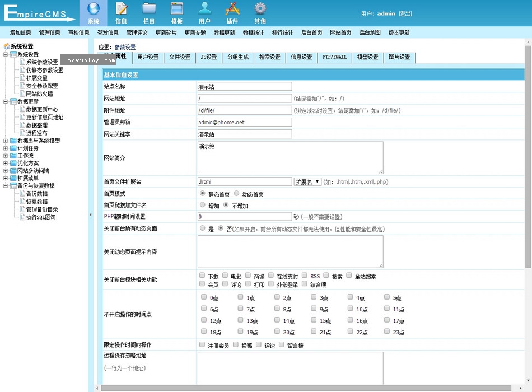
Task: Check the 全站搜索 checkbox
Action: click(x=349, y=276)
